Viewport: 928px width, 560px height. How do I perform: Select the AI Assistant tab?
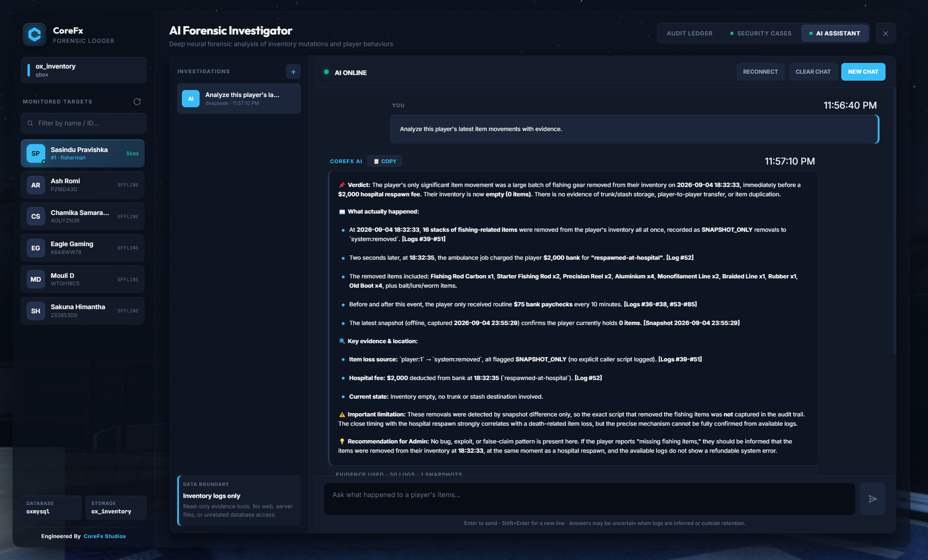[x=834, y=33]
